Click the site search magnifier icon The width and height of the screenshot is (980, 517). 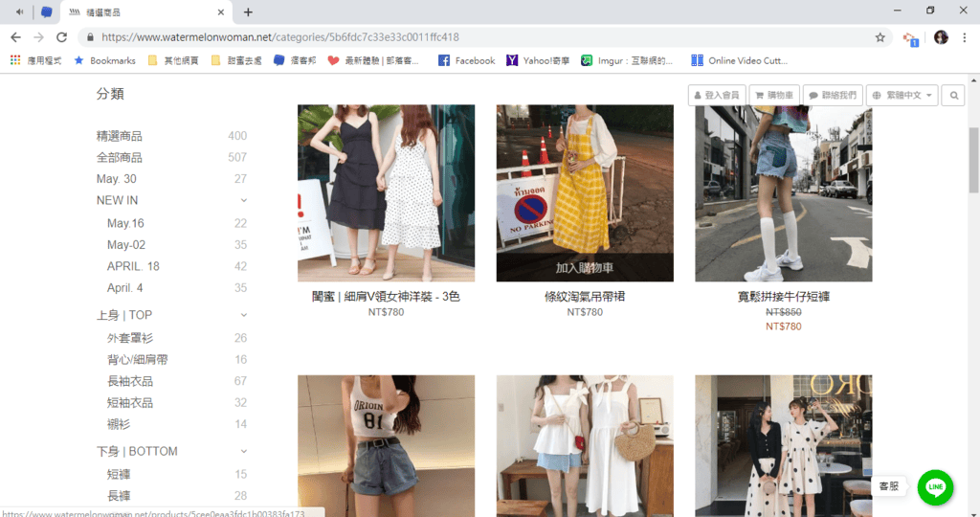pos(953,96)
